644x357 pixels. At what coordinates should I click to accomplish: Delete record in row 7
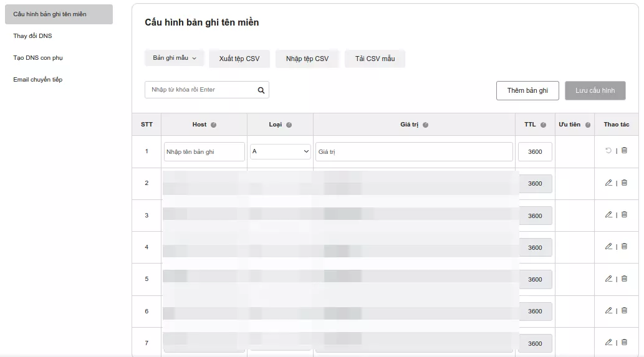tap(624, 342)
